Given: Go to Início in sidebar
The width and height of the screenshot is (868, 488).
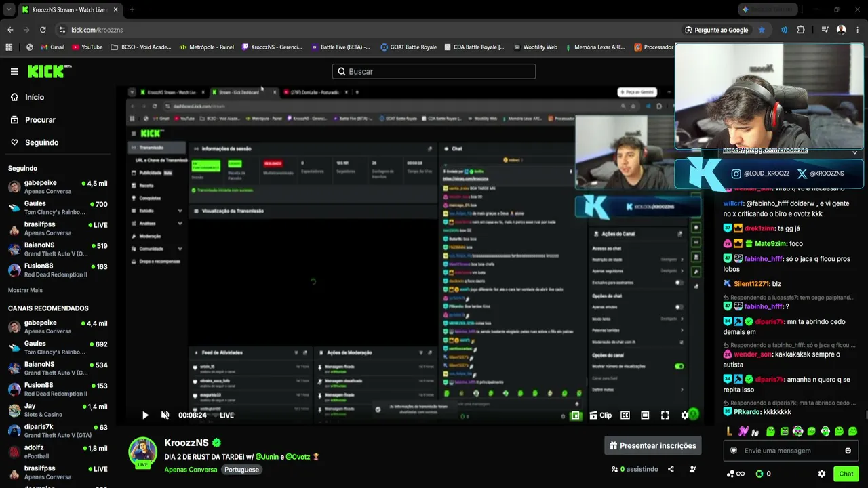Looking at the screenshot, I should tap(27, 97).
